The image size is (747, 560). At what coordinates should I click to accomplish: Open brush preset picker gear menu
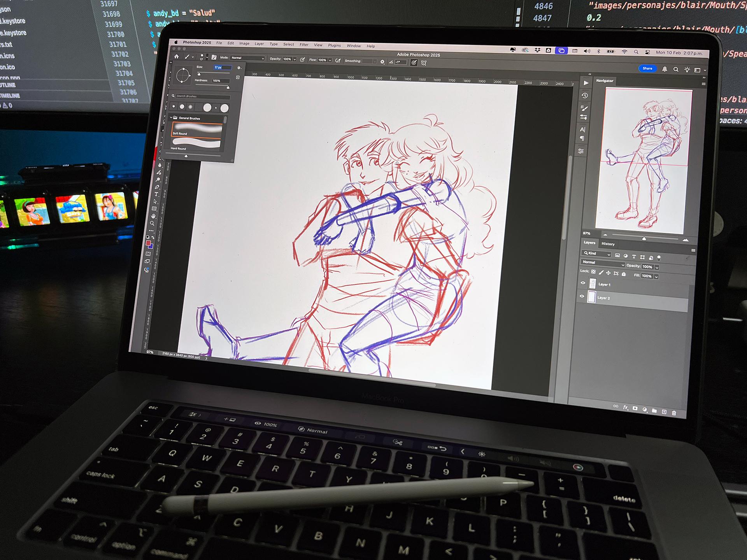pos(239,68)
